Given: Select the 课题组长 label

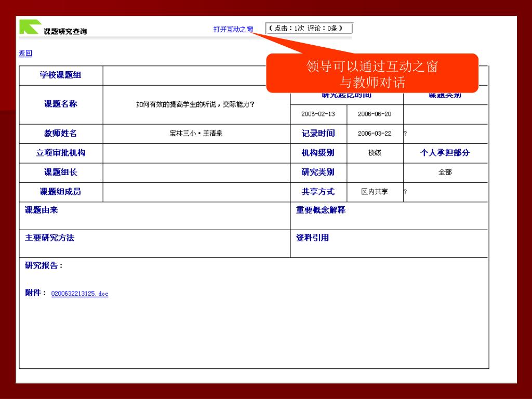Looking at the screenshot, I should point(61,172).
